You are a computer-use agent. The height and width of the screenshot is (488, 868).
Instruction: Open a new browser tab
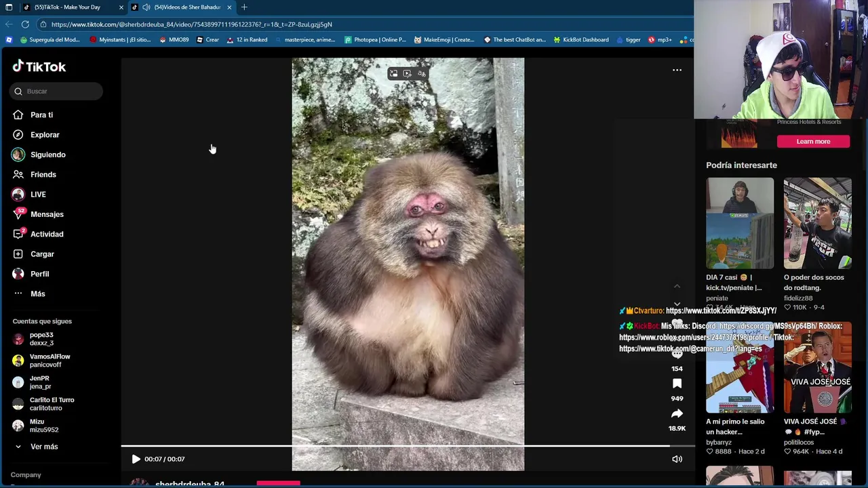coord(244,7)
